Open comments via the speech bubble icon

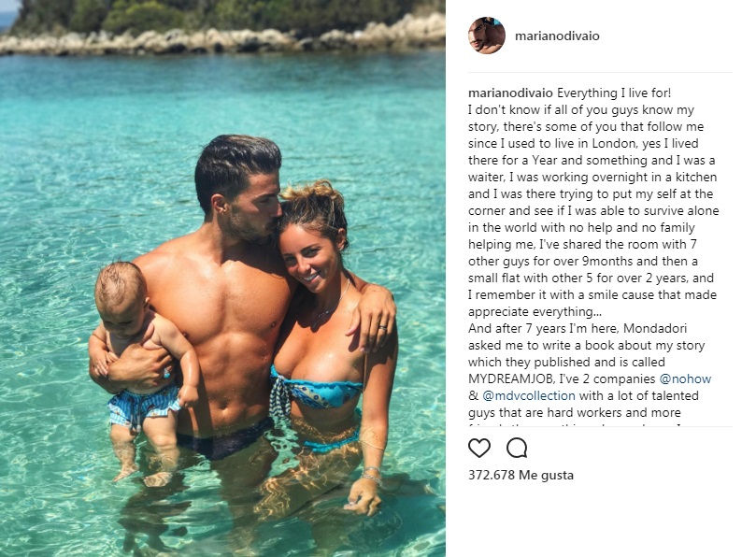coord(517,448)
